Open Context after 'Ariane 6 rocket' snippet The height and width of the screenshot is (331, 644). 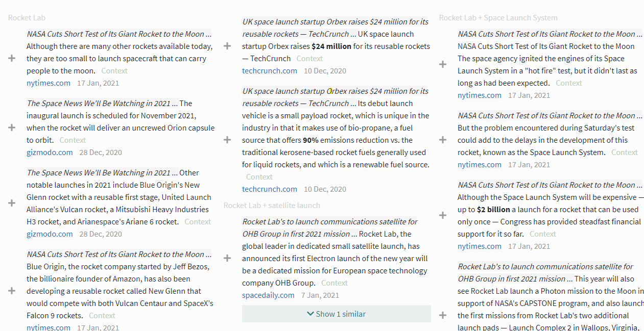198,222
